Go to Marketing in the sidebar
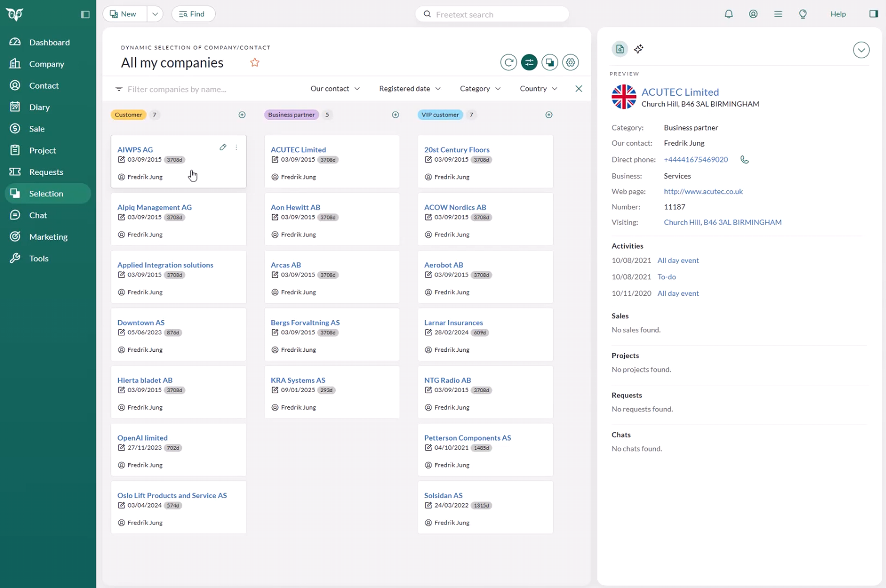 click(x=48, y=237)
